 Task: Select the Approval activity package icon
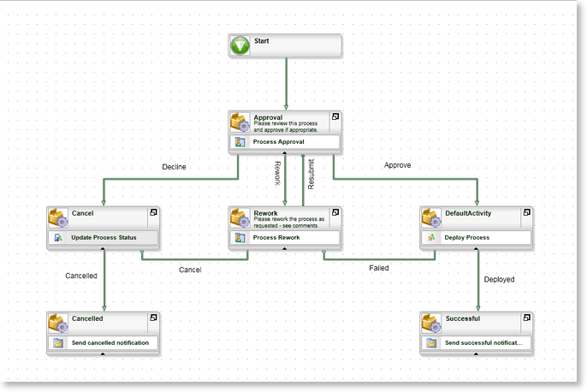pos(240,122)
